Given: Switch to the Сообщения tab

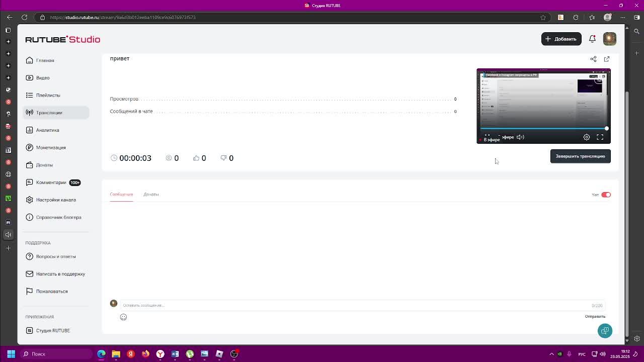Looking at the screenshot, I should tap(121, 194).
